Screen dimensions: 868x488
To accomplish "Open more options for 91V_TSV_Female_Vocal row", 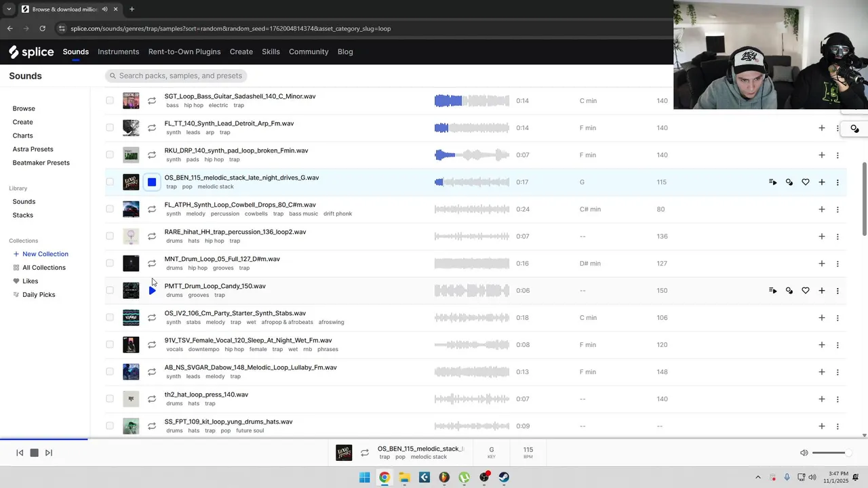I will coord(837,344).
